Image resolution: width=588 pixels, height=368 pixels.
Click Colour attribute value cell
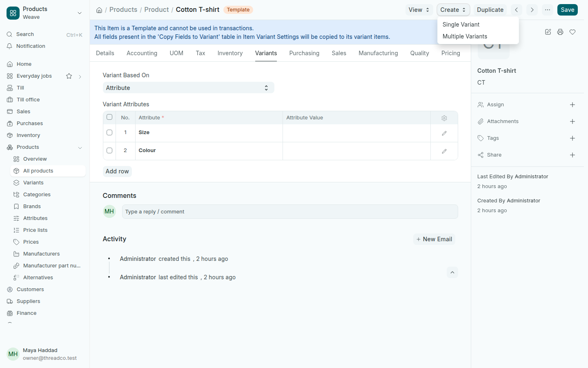356,151
